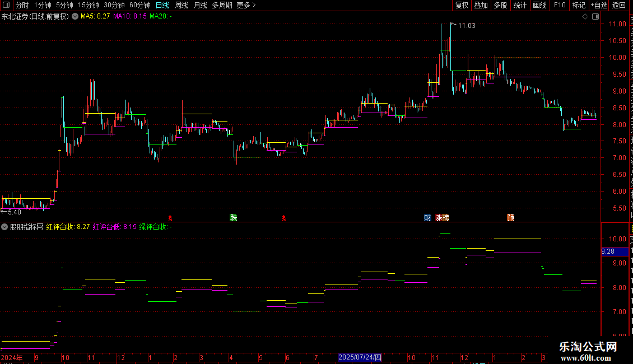
Task: Click the red 涨榜 event marker
Action: click(x=442, y=218)
